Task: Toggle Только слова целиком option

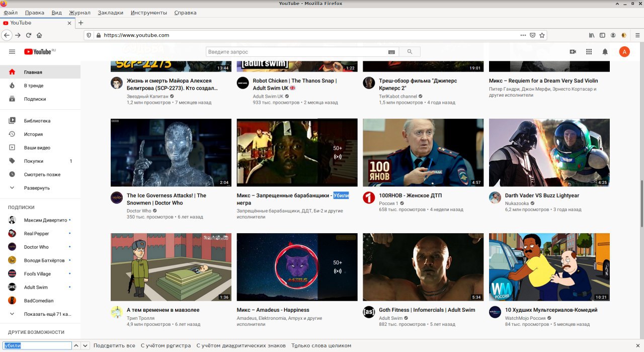Action: 321,345
